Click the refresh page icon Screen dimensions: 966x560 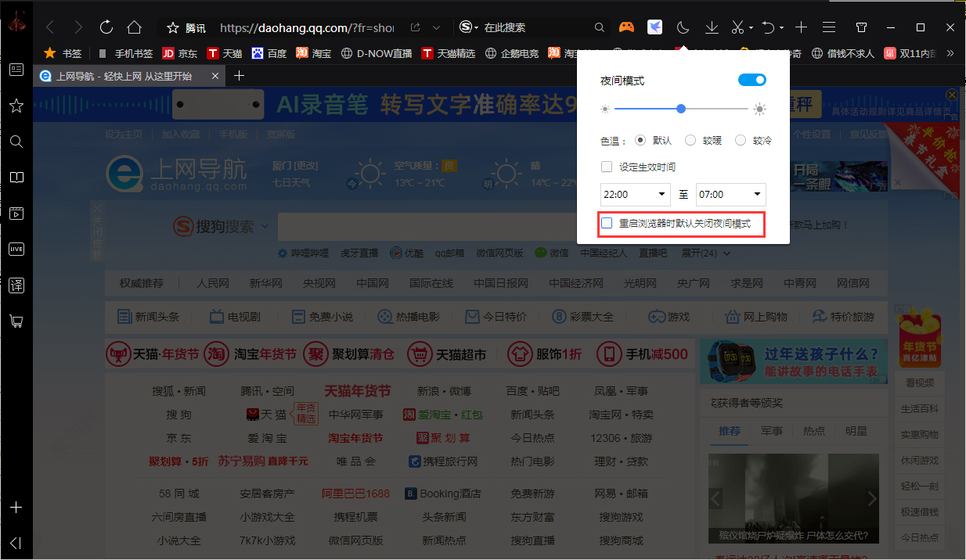coord(105,26)
